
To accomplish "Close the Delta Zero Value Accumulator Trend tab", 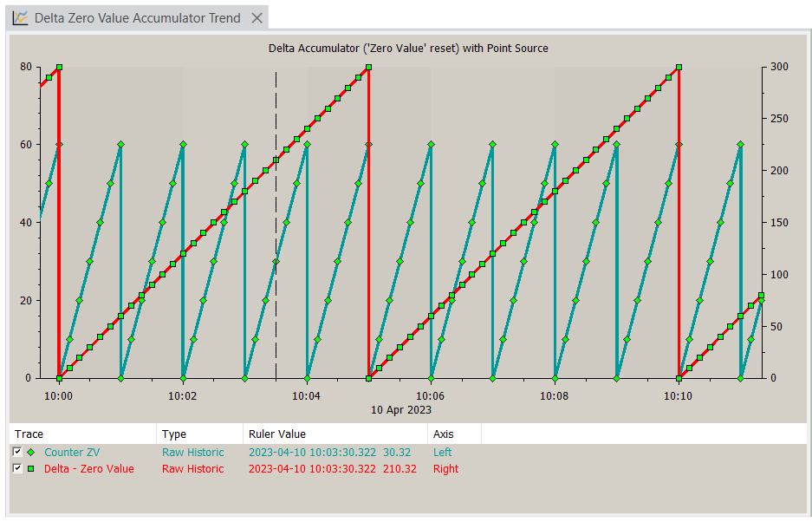I will 257,18.
